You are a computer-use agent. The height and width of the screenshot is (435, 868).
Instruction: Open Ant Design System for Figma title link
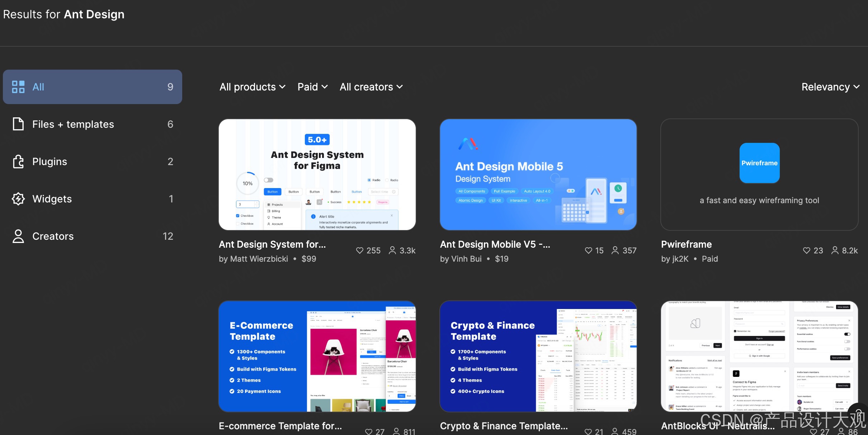coord(272,244)
